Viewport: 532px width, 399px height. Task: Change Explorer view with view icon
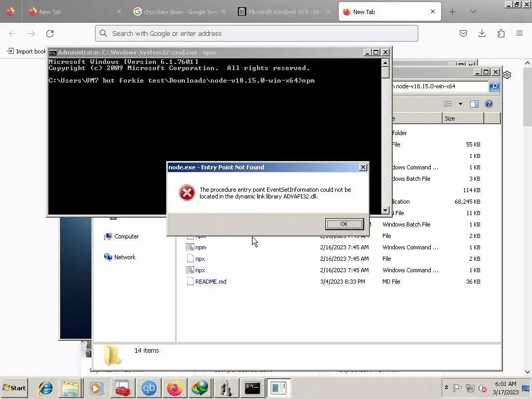tap(448, 104)
